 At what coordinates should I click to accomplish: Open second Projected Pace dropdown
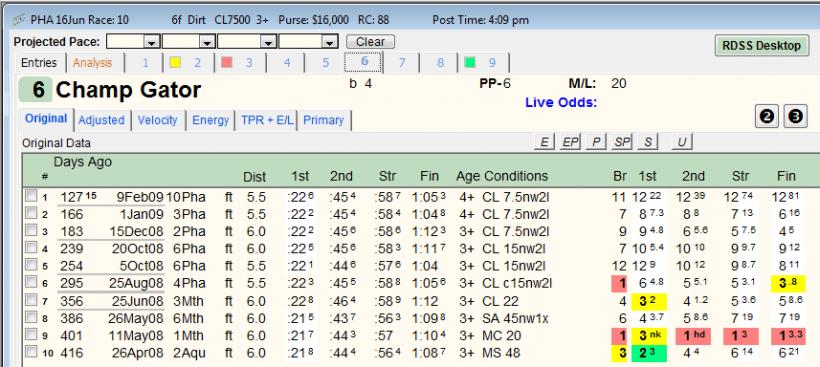[208, 42]
